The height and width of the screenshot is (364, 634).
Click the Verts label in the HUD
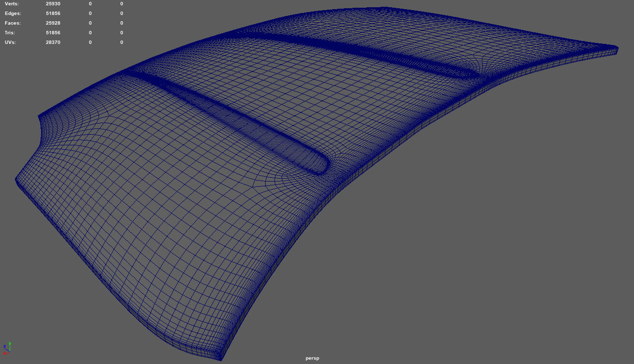click(12, 4)
